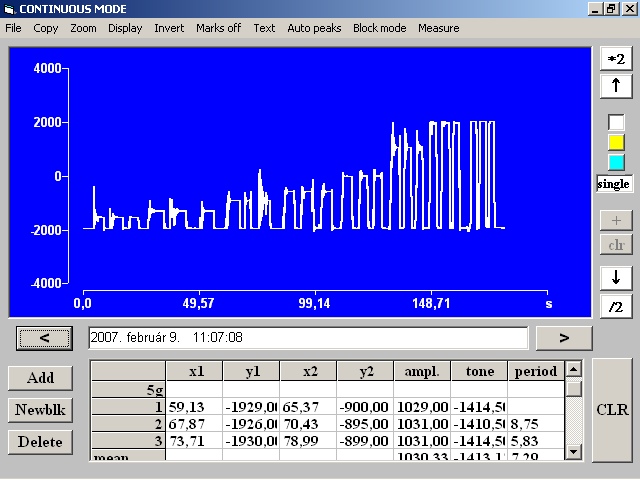
Task: Click cell with value 65,37
Action: click(308, 407)
